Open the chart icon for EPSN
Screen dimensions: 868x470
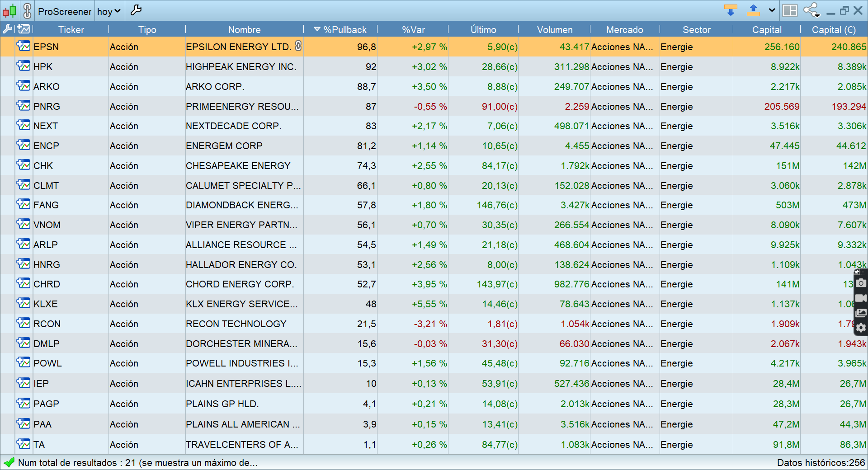(x=24, y=46)
